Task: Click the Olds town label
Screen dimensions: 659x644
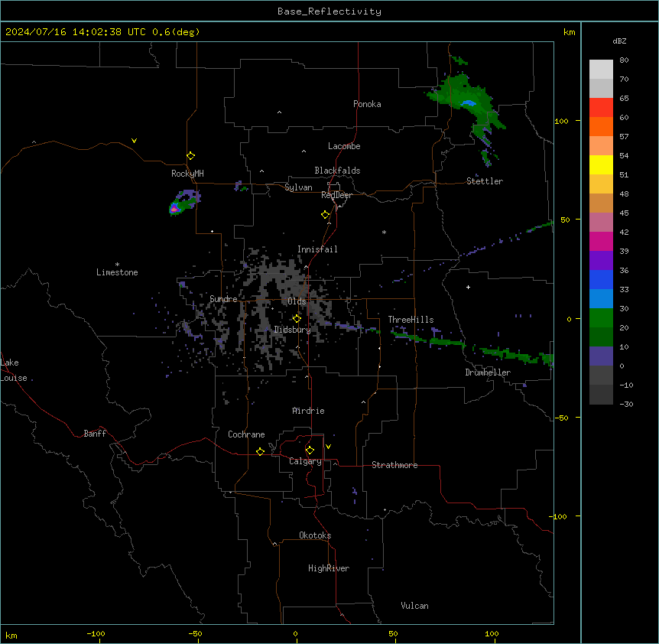Action: click(297, 301)
